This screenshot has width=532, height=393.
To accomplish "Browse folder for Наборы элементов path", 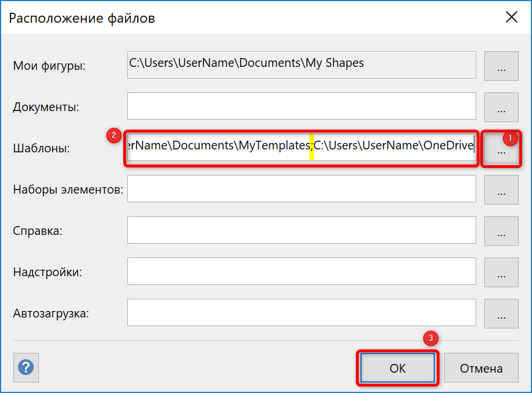I will coord(501,190).
